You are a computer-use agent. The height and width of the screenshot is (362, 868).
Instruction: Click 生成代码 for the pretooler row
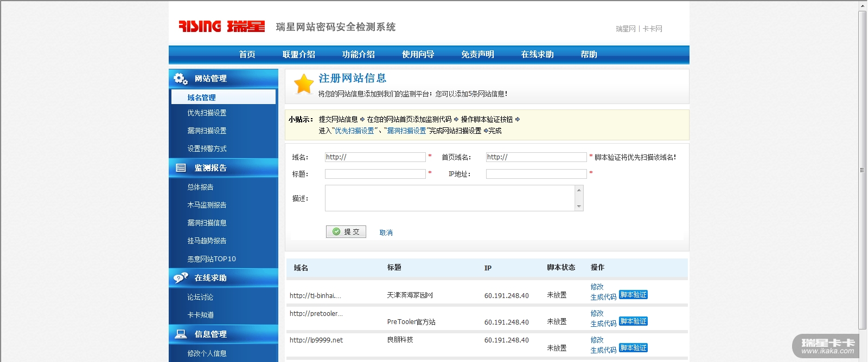click(603, 324)
